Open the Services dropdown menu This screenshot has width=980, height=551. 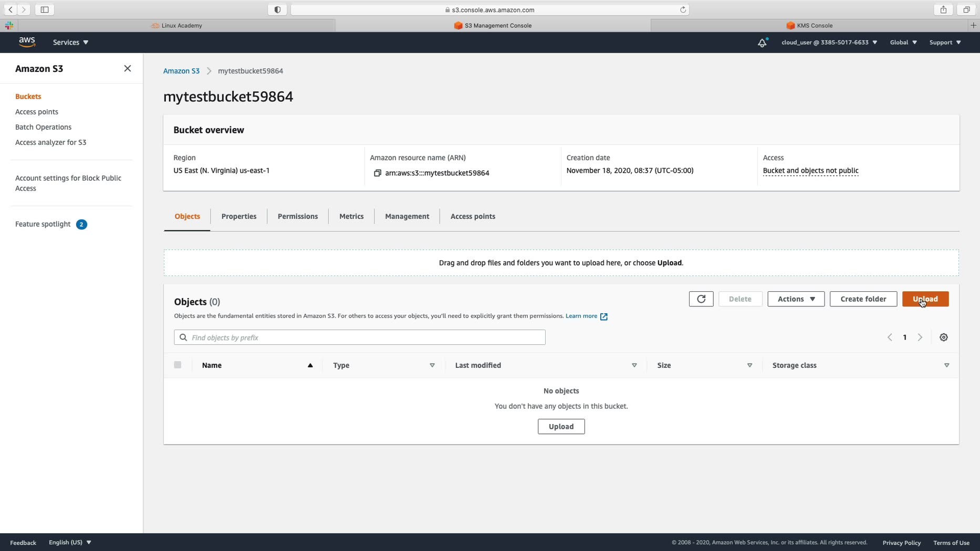[70, 43]
